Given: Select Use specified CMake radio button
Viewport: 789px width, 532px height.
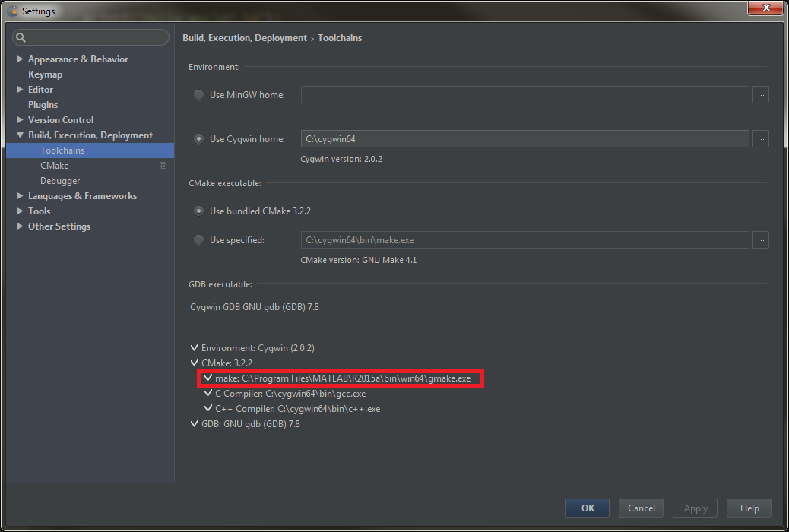Looking at the screenshot, I should (x=198, y=240).
